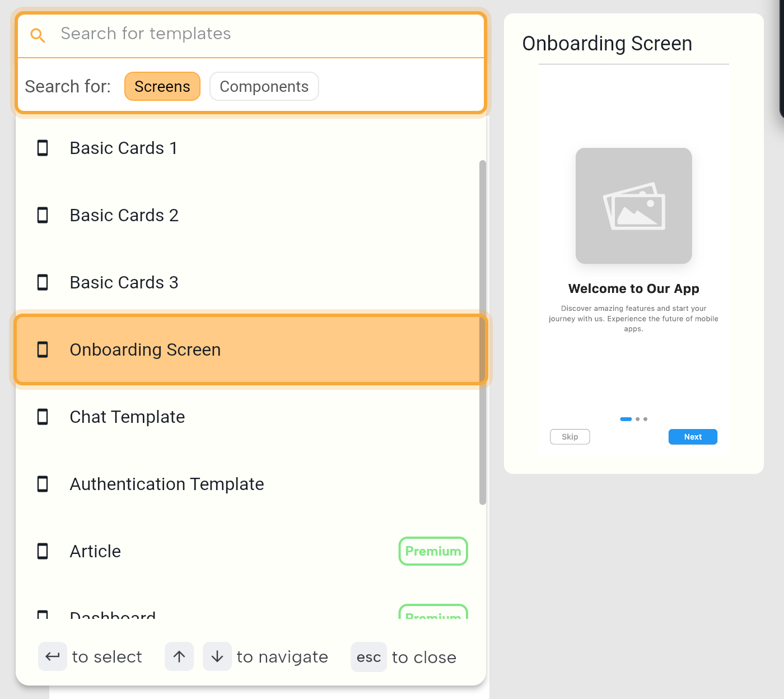Click the active page indicator dot in preview

coord(626,419)
